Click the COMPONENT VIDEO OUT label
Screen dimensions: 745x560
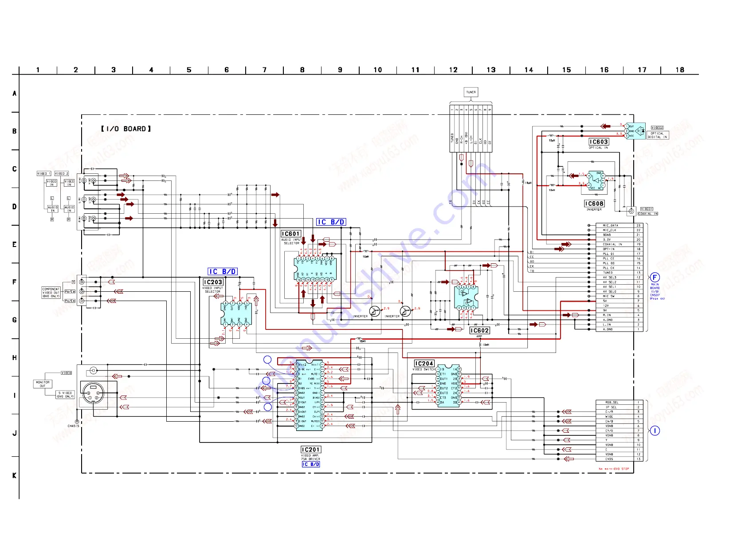point(51,293)
